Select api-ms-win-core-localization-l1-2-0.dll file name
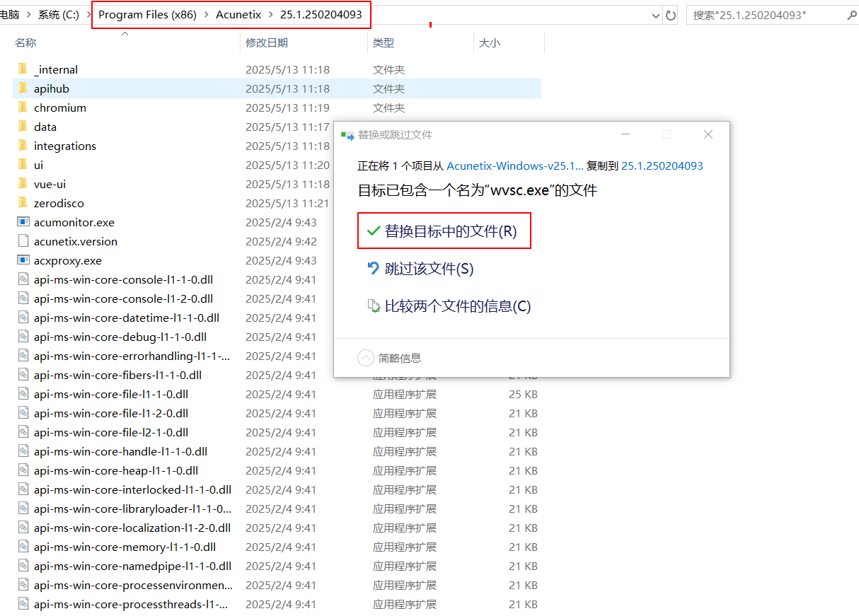 tap(132, 528)
